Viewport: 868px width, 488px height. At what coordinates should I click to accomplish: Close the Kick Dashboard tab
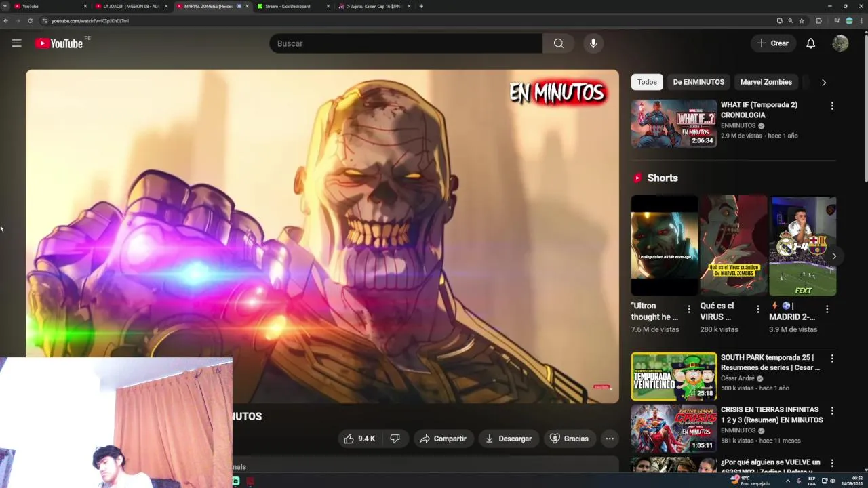pyautogui.click(x=328, y=6)
